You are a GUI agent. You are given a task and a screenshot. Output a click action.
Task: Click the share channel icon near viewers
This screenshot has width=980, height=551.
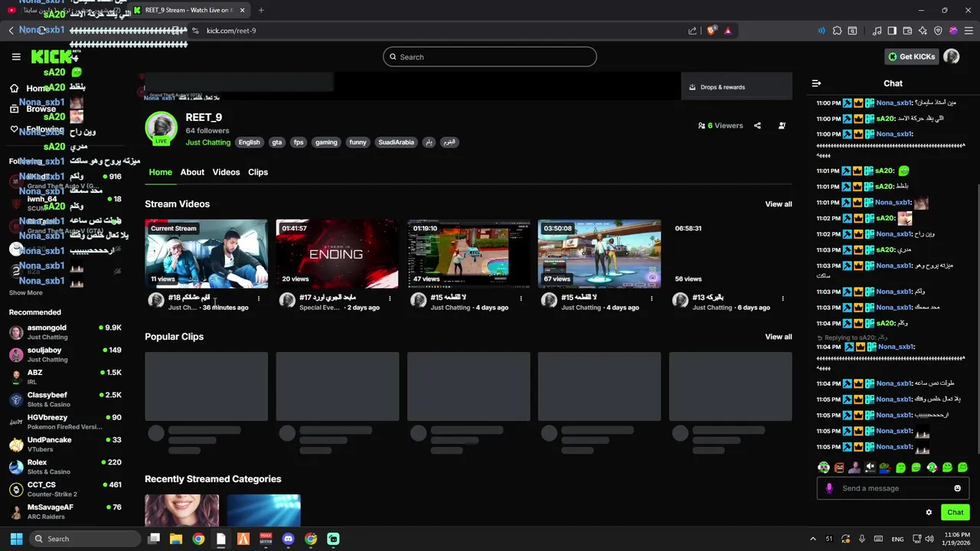point(757,126)
